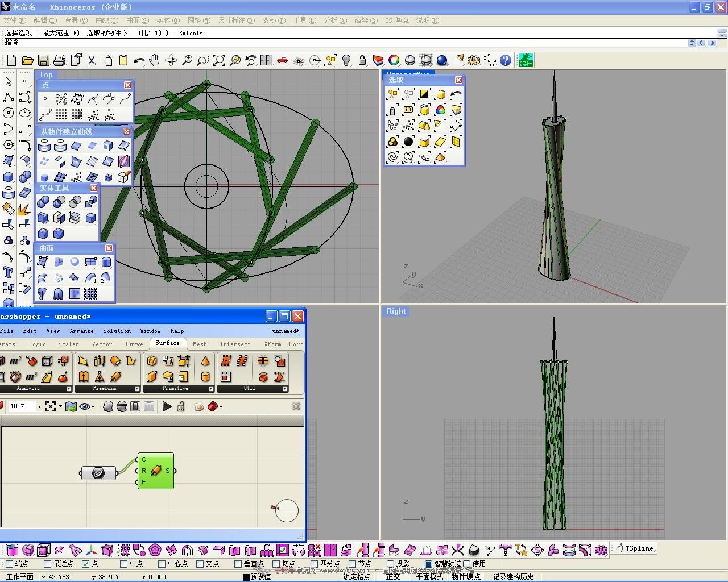Click the Grasshopper cone primitive icon
The image size is (728, 582).
point(205,361)
